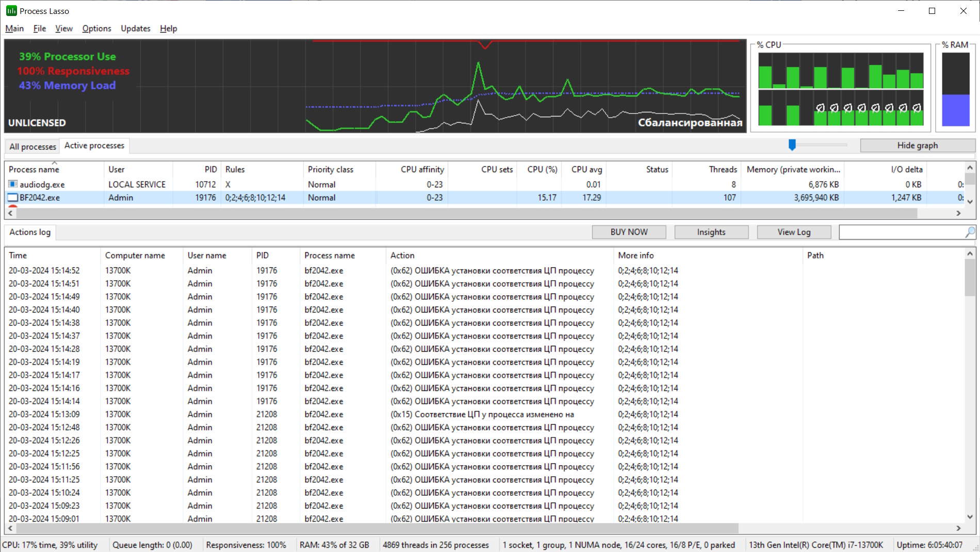The image size is (980, 552).
Task: Open the Options menu
Action: [96, 28]
